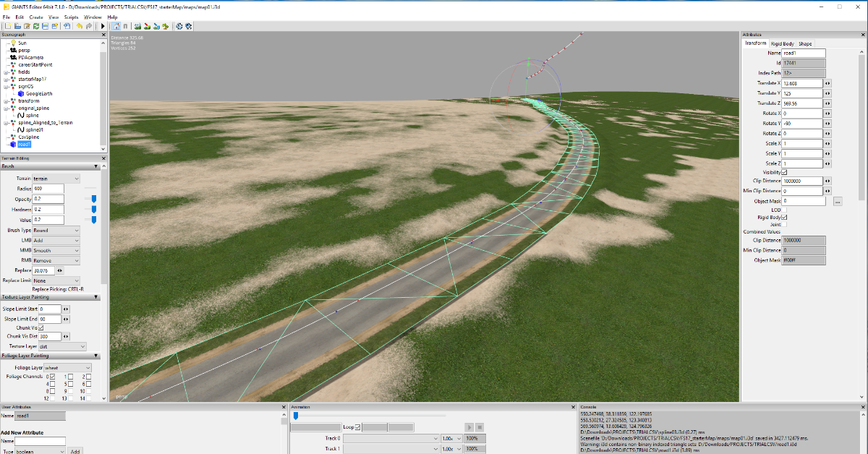The height and width of the screenshot is (454, 868).
Task: Click the Opacity slider handle
Action: (x=93, y=199)
